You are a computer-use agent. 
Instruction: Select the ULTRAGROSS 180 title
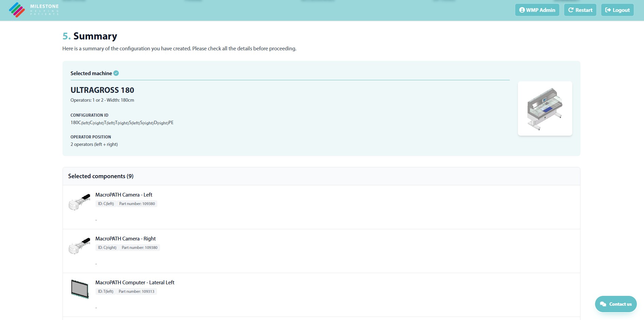coord(102,90)
